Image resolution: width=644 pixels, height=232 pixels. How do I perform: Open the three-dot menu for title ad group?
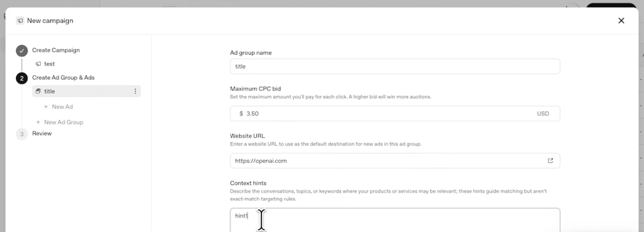[135, 91]
